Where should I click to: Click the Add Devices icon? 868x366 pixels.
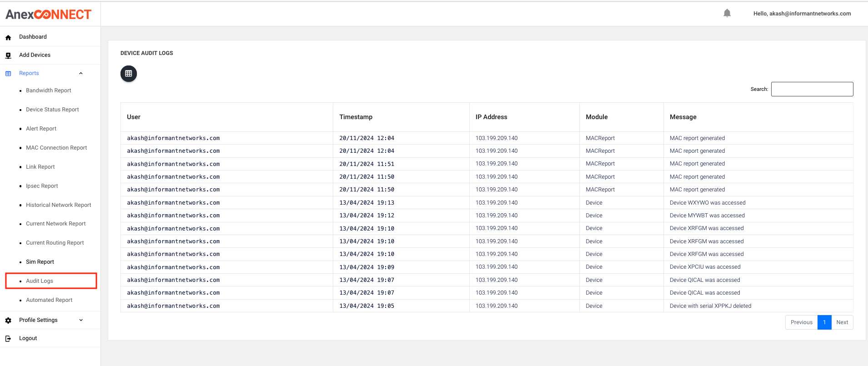pos(8,55)
